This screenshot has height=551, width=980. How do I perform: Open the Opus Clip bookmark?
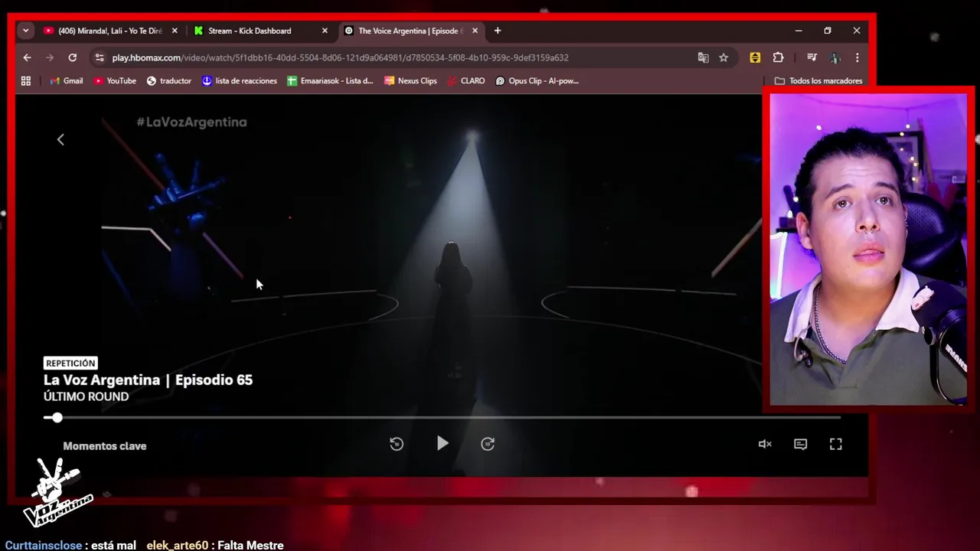(x=537, y=80)
